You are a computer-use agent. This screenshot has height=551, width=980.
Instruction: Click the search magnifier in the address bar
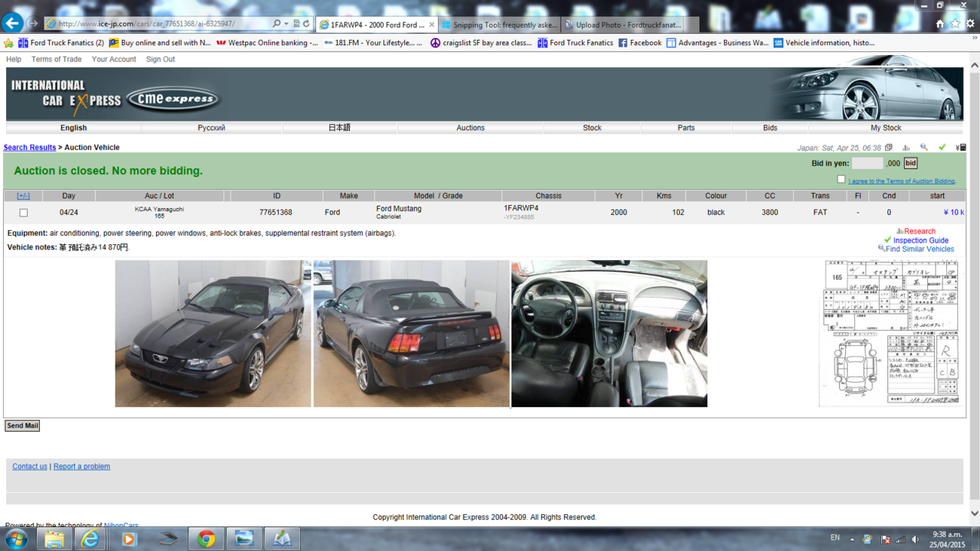tap(276, 24)
